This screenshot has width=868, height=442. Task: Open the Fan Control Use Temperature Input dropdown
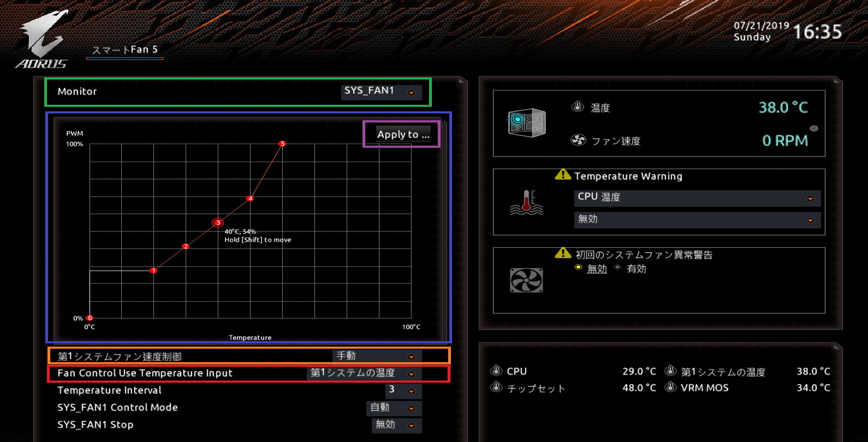(x=364, y=373)
